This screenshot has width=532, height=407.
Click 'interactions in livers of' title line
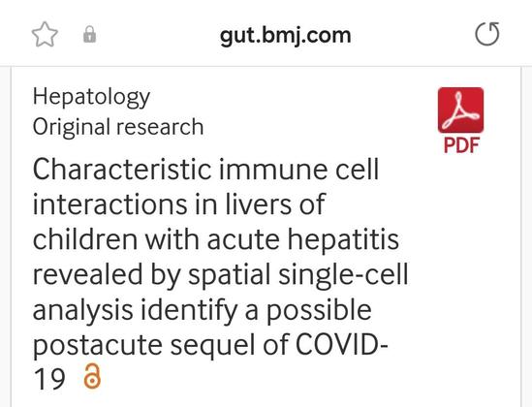(x=179, y=204)
